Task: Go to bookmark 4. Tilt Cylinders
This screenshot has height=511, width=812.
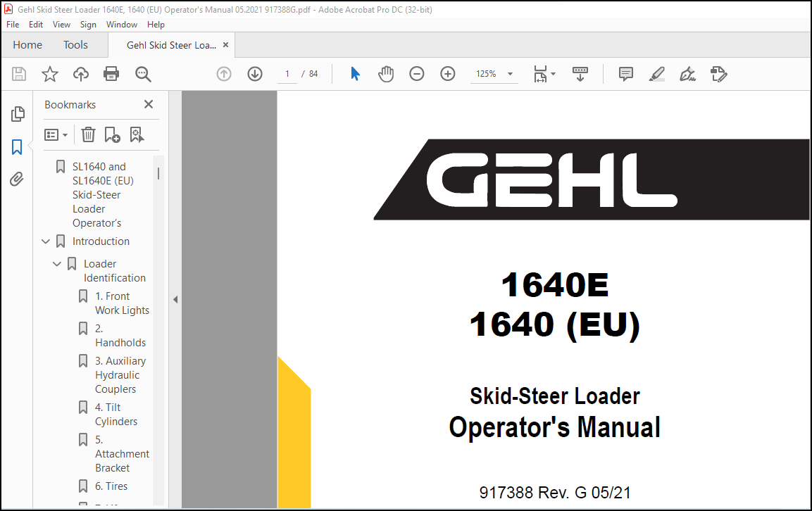Action: 116,415
